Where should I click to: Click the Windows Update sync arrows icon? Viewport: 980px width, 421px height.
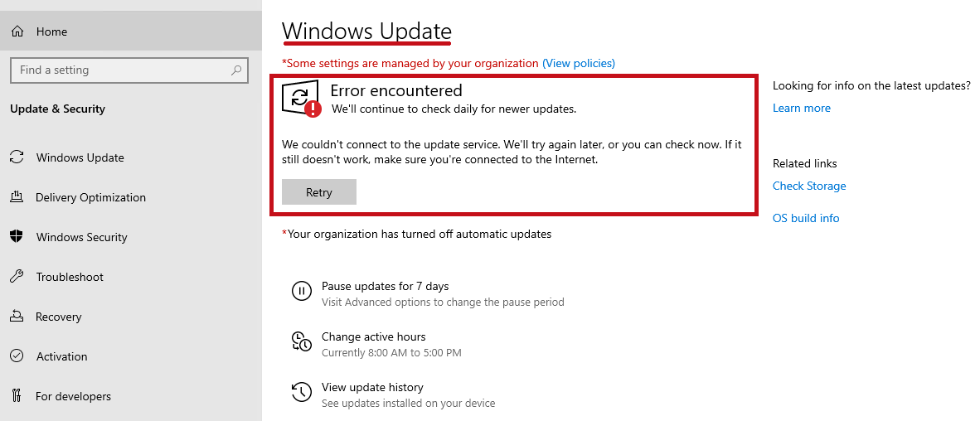click(17, 157)
